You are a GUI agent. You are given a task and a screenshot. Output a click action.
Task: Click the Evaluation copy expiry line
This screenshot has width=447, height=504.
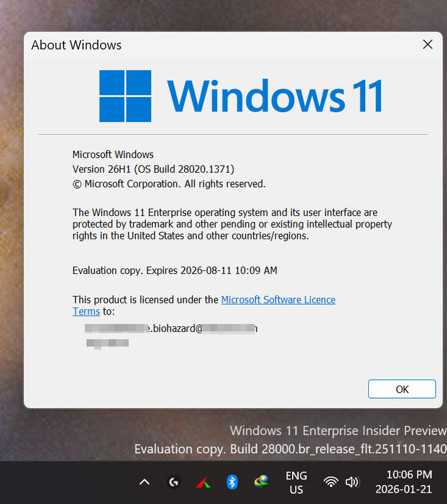point(174,270)
